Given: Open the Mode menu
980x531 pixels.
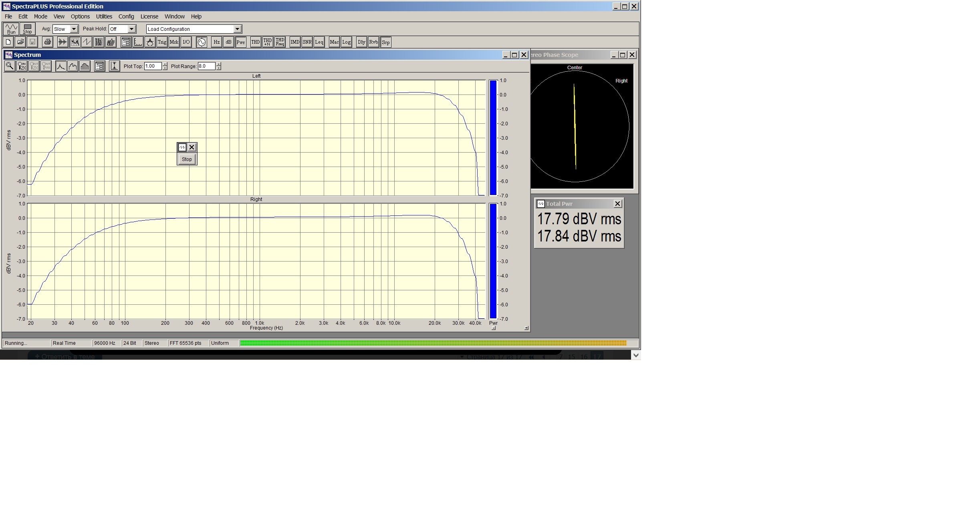Looking at the screenshot, I should tap(40, 16).
